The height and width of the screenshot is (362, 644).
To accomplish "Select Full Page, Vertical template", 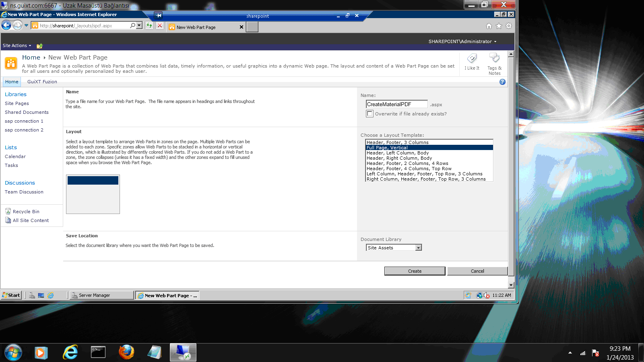I will pyautogui.click(x=429, y=148).
